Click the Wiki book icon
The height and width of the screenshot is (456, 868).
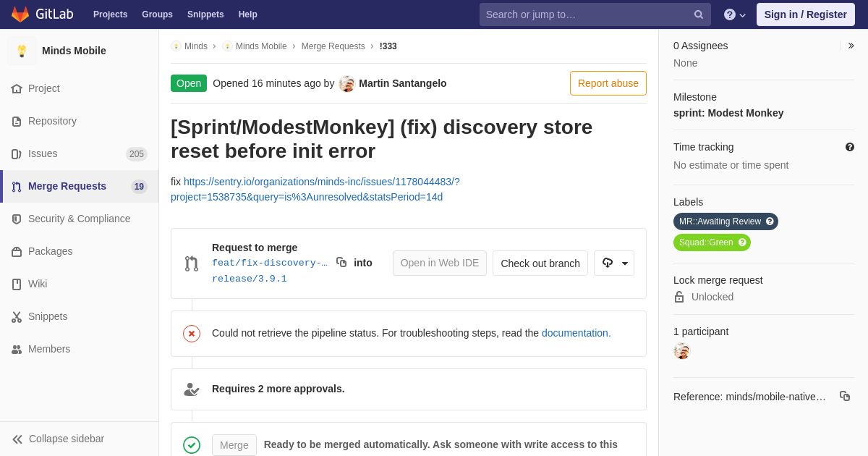[17, 284]
